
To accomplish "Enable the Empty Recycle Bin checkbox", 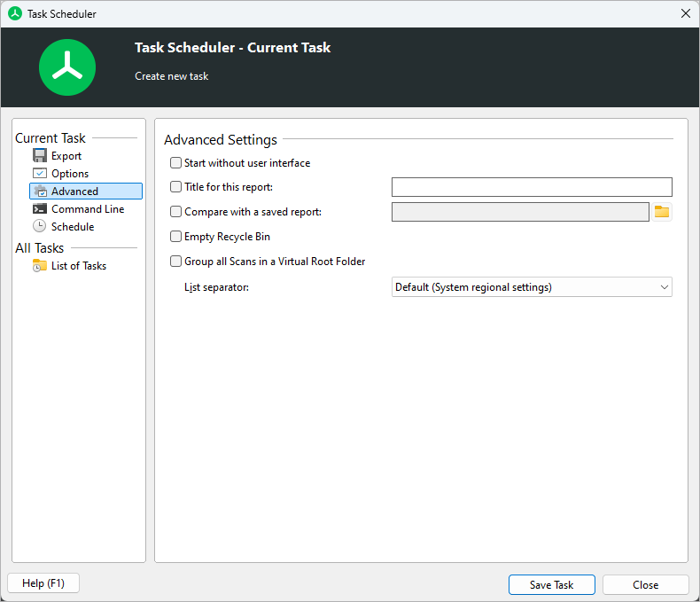I will (x=176, y=237).
